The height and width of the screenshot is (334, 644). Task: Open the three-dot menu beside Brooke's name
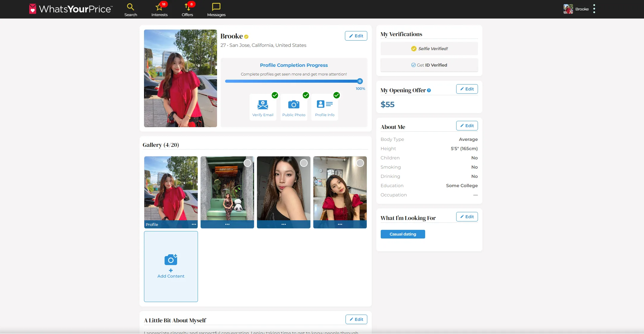[594, 9]
